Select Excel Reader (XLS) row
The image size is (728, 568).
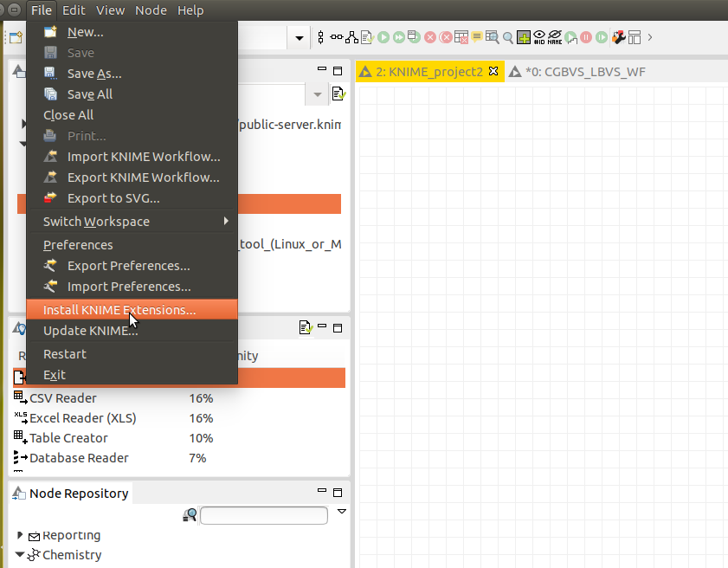click(179, 418)
